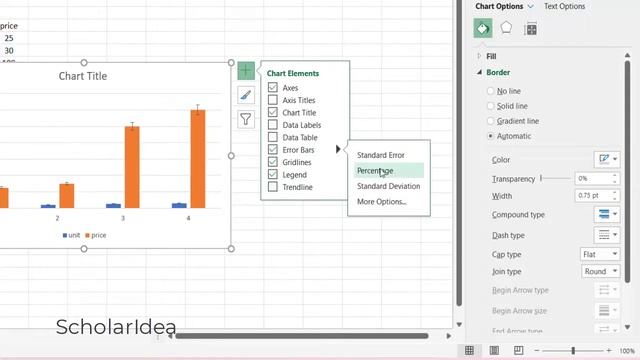Enable the Data Labels checkbox
Viewport: 640px width, 360px height.
pyautogui.click(x=273, y=124)
